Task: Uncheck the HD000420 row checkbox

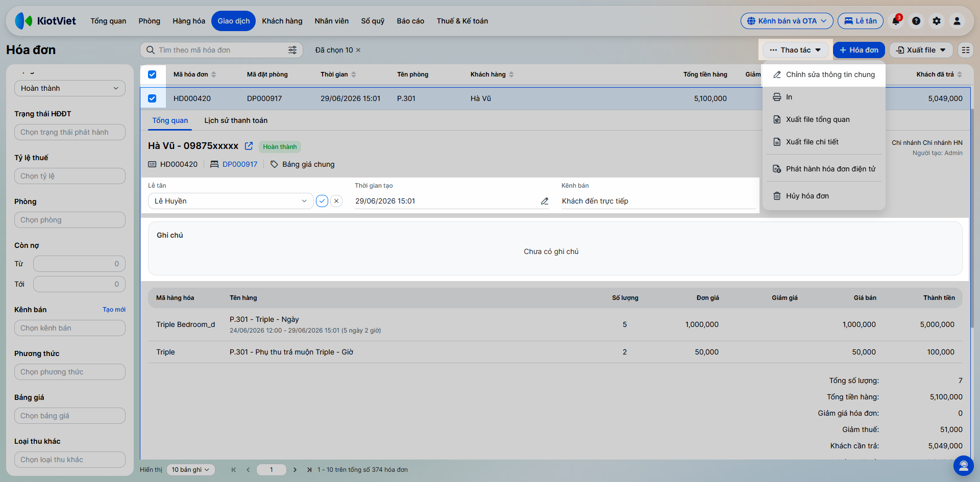Action: [x=152, y=98]
